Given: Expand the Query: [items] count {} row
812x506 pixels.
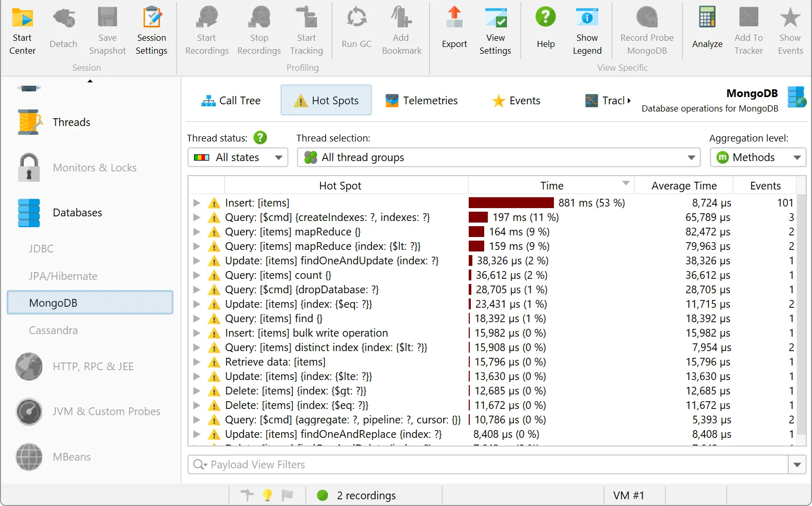Looking at the screenshot, I should pos(197,275).
